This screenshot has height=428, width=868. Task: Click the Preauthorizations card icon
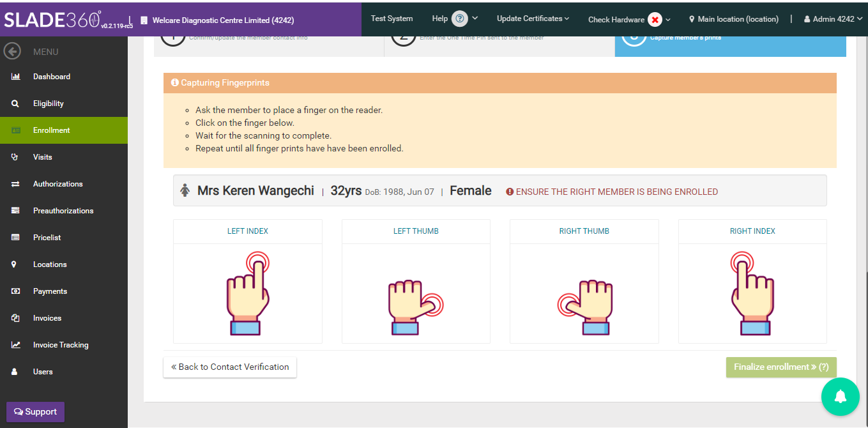coord(15,211)
